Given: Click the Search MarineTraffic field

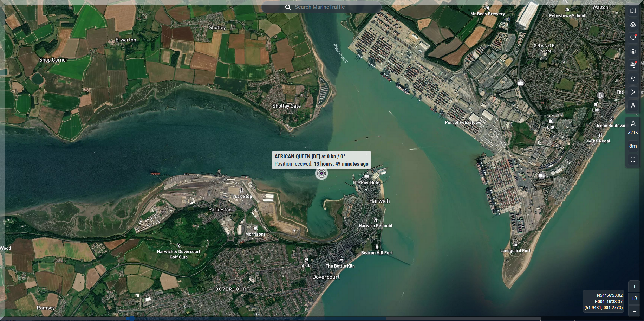Looking at the screenshot, I should click(x=327, y=7).
